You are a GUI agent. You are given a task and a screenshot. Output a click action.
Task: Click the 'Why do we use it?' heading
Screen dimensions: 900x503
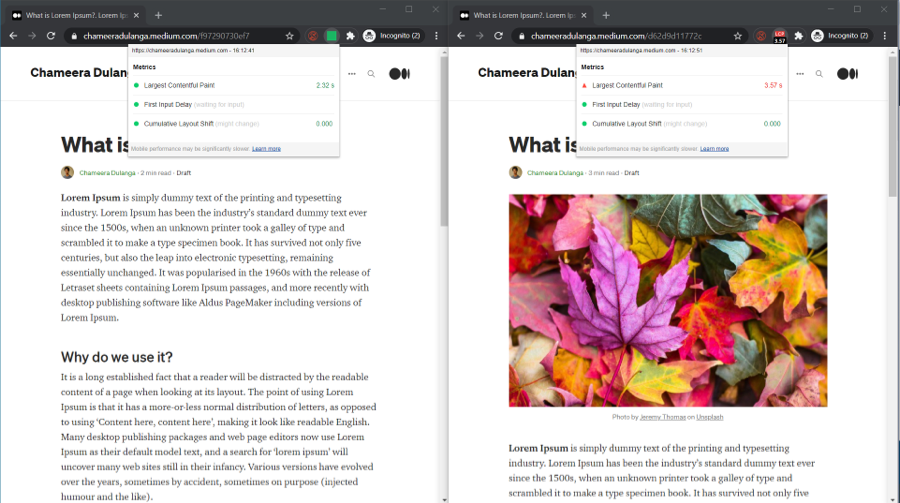pyautogui.click(x=117, y=357)
